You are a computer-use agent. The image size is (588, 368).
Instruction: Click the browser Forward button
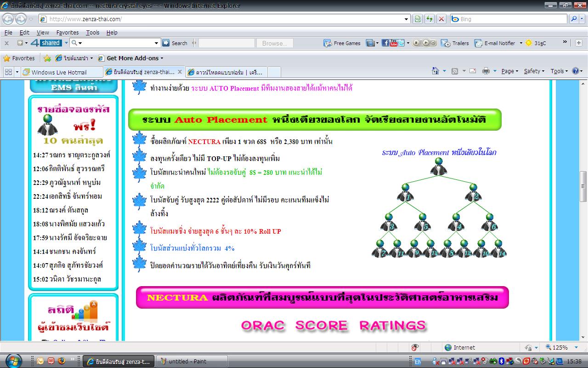[21, 19]
